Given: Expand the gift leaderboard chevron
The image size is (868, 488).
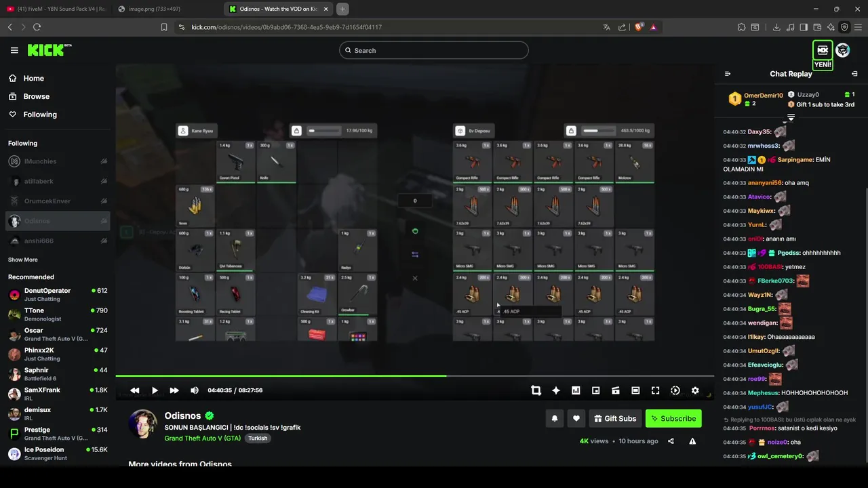Looking at the screenshot, I should coord(791,117).
